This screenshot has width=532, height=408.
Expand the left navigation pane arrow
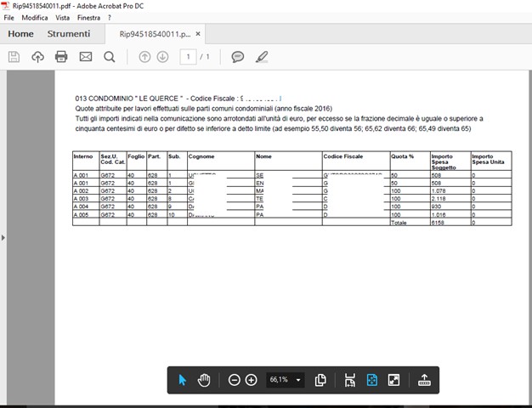[x=3, y=238]
